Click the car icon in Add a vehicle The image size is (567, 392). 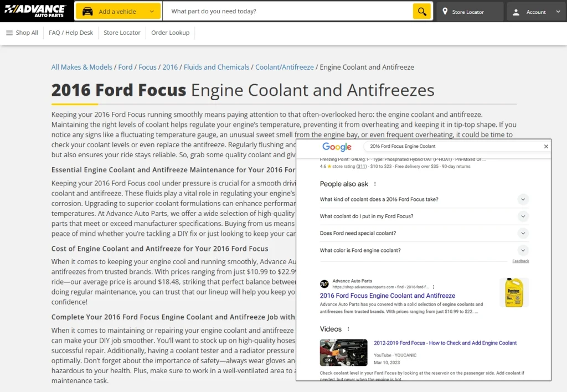pyautogui.click(x=87, y=12)
